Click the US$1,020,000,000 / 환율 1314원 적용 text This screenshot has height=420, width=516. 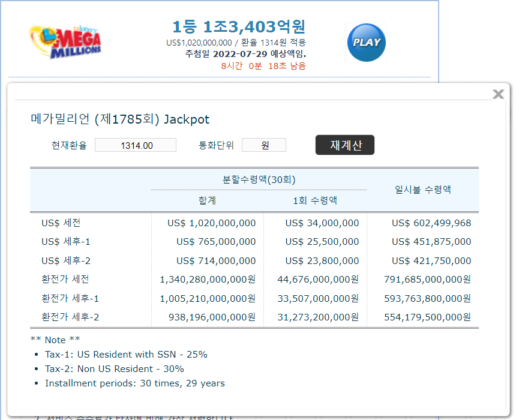tap(236, 43)
